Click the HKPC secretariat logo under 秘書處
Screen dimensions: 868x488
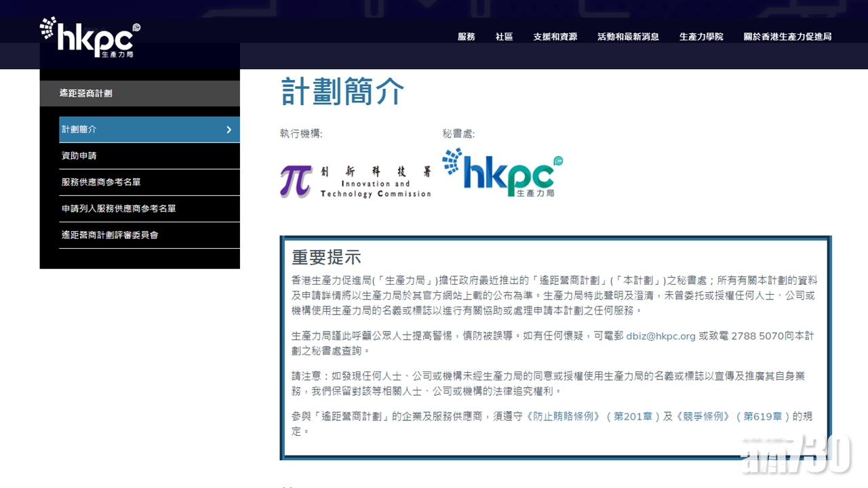click(x=502, y=172)
